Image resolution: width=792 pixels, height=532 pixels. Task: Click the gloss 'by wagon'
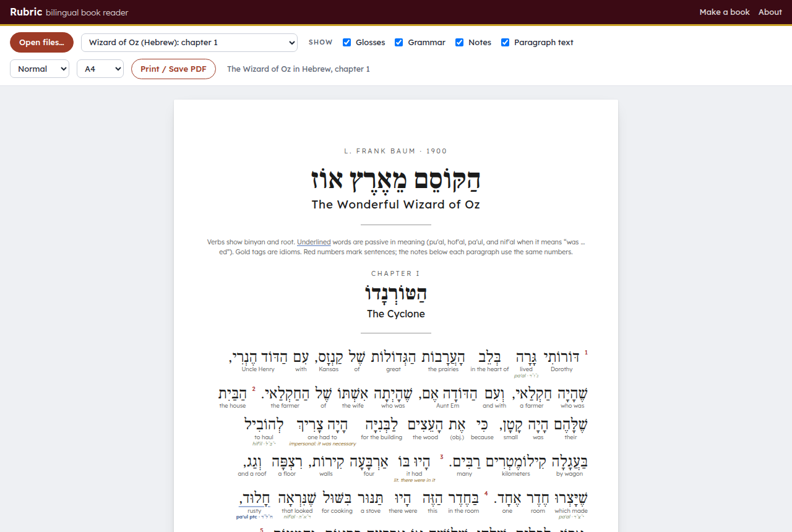[x=568, y=474]
